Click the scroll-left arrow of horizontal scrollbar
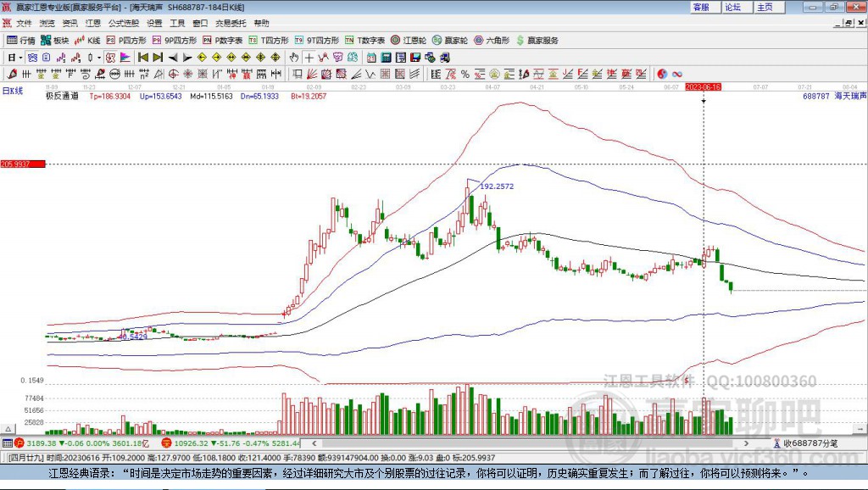This screenshot has width=868, height=490. [x=314, y=443]
